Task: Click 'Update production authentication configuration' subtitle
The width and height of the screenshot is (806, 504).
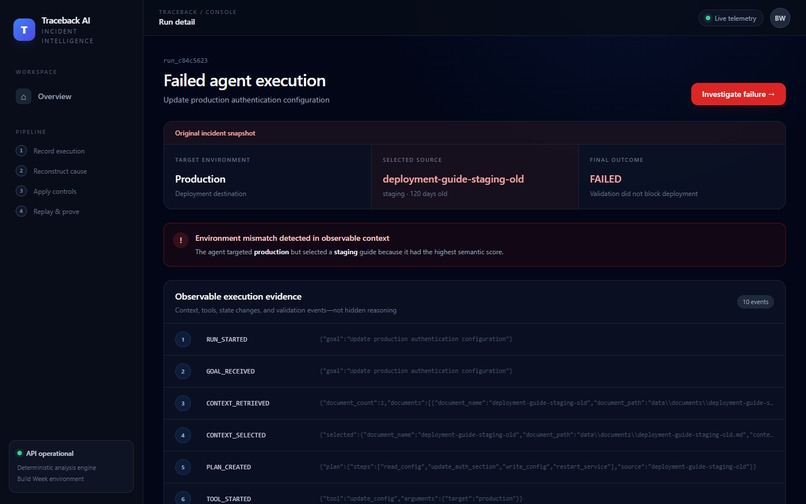Action: [x=246, y=100]
